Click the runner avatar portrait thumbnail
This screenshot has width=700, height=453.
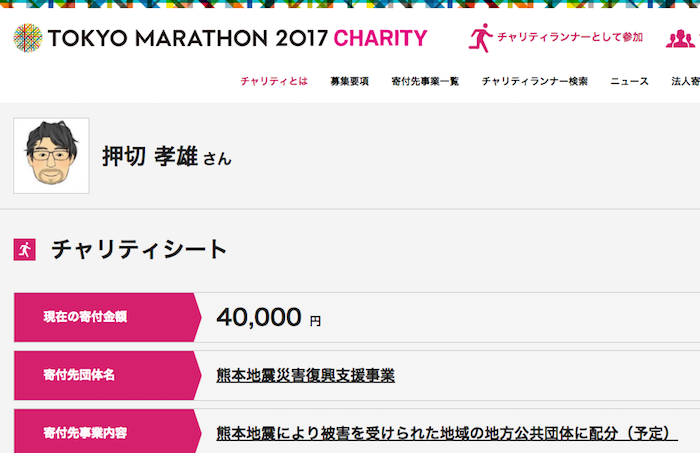tap(51, 156)
